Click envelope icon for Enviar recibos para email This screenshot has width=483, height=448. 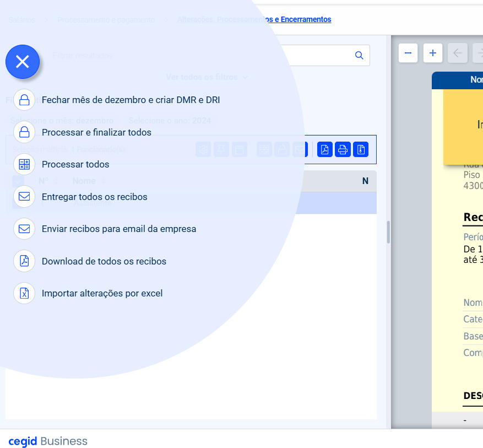tap(24, 229)
